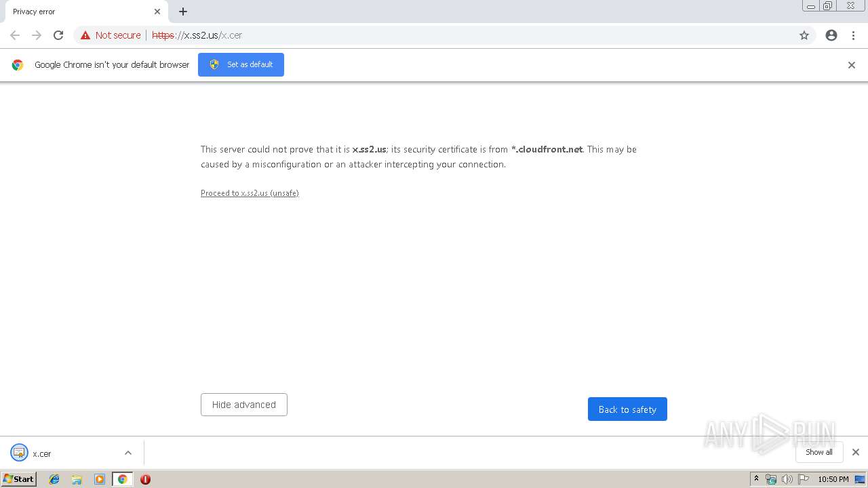Click the bold x.ss2.us text in warning

[x=369, y=149]
